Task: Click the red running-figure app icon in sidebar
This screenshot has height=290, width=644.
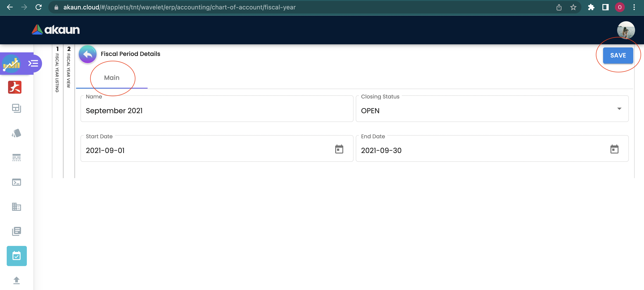Action: [15, 87]
